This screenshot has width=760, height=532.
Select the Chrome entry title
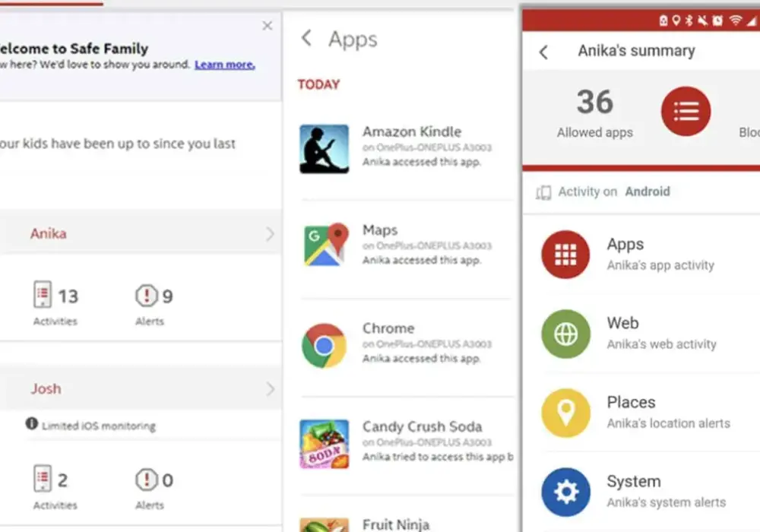pyautogui.click(x=388, y=328)
